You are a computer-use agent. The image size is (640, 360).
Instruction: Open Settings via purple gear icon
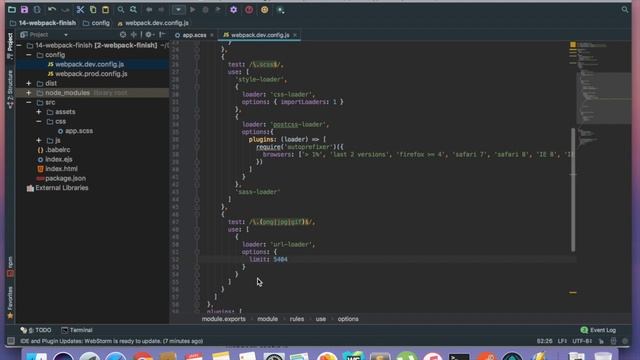click(233, 9)
